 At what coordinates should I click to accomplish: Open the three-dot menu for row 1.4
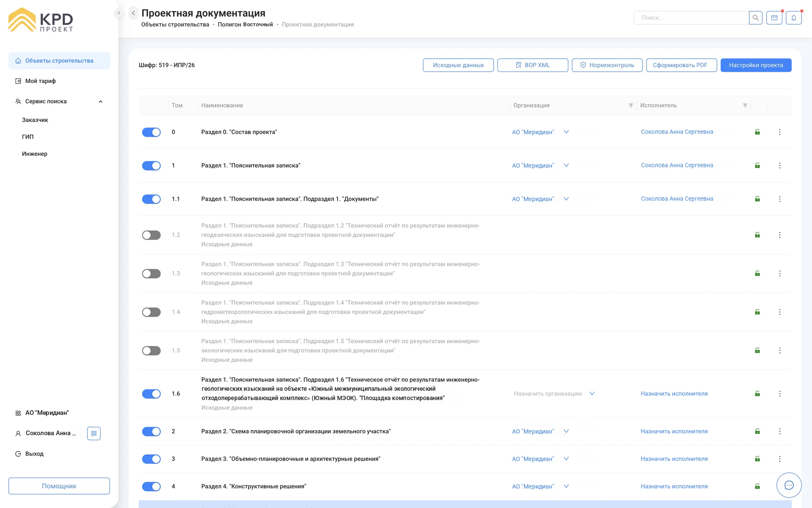780,312
